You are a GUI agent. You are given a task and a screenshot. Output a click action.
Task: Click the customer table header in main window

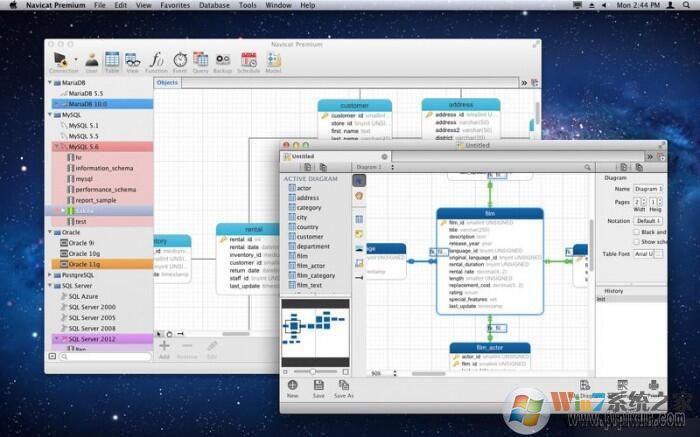coord(354,105)
